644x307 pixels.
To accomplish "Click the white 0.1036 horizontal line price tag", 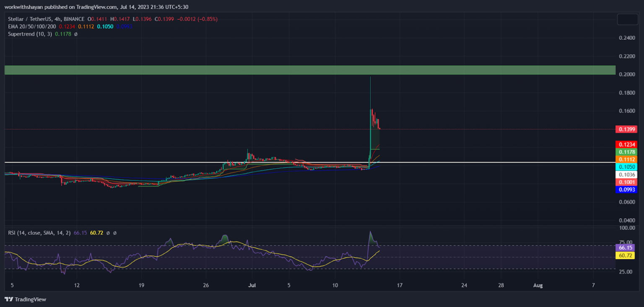I will [x=626, y=174].
